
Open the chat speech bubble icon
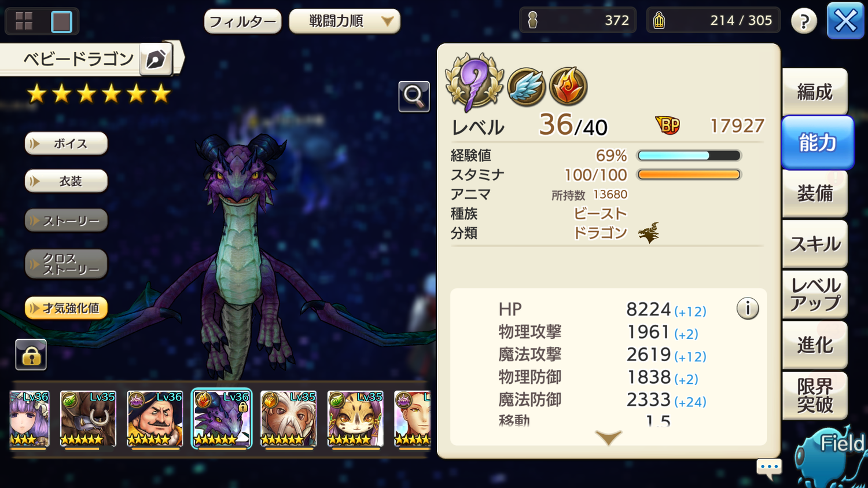(x=769, y=468)
